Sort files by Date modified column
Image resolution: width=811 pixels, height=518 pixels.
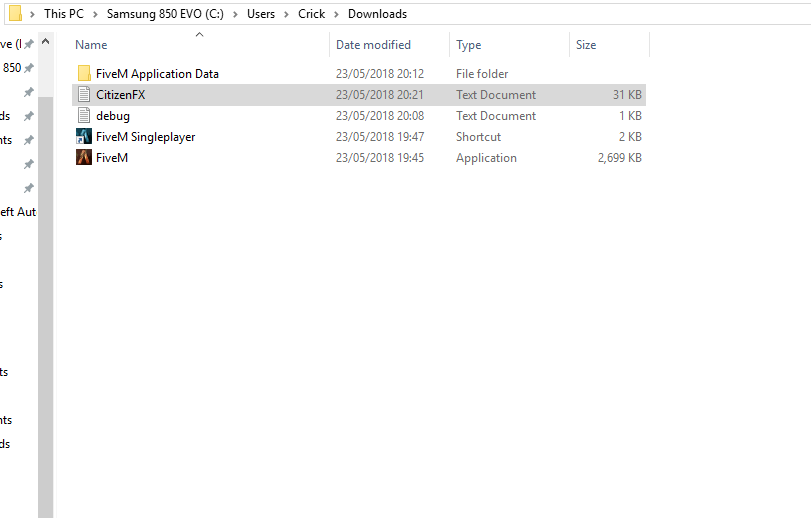(x=373, y=45)
